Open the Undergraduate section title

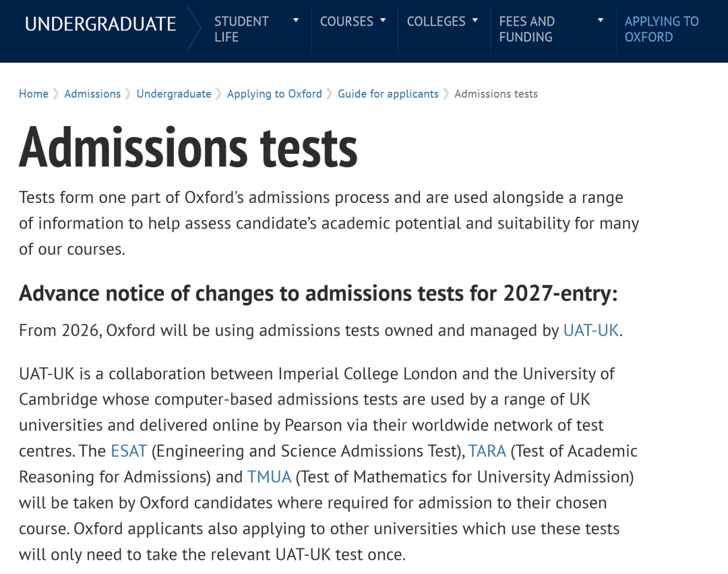tap(100, 24)
